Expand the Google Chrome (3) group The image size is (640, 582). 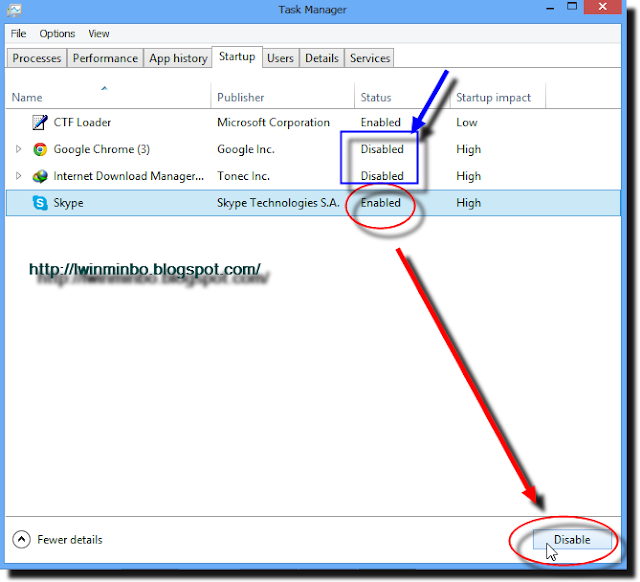18,149
